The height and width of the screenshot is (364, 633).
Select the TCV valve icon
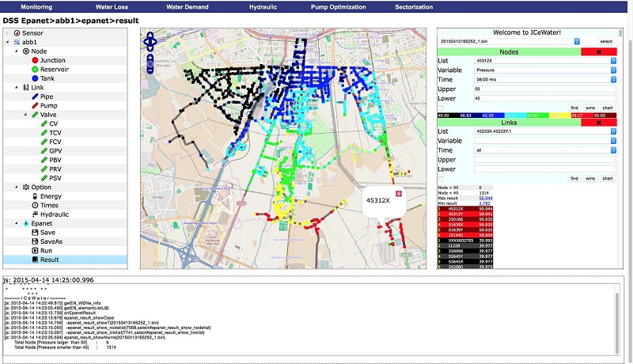pyautogui.click(x=44, y=133)
